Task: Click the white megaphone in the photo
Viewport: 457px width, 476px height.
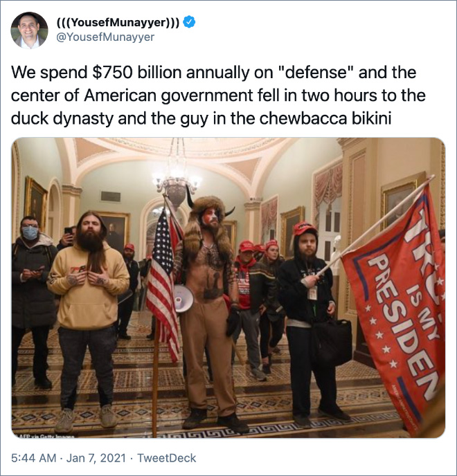Action: point(183,298)
